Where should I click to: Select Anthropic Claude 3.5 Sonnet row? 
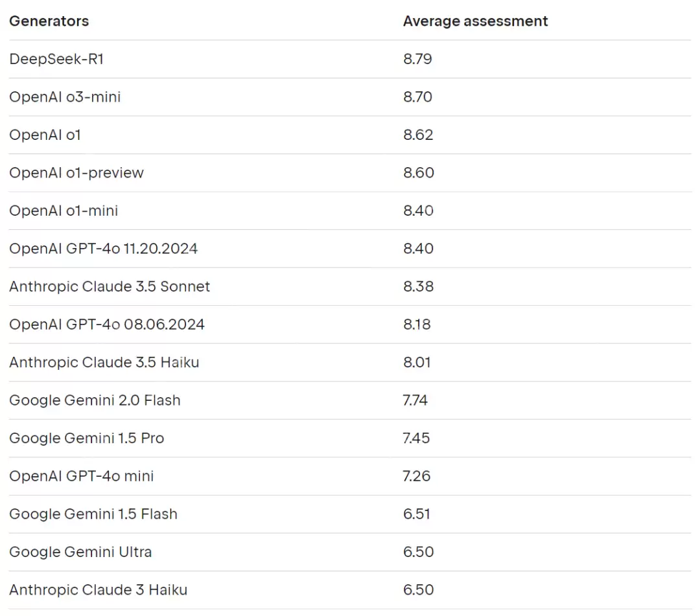pos(110,286)
